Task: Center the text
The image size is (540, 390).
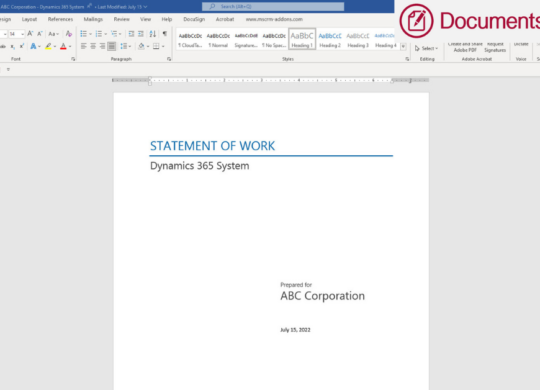Action: [93, 46]
